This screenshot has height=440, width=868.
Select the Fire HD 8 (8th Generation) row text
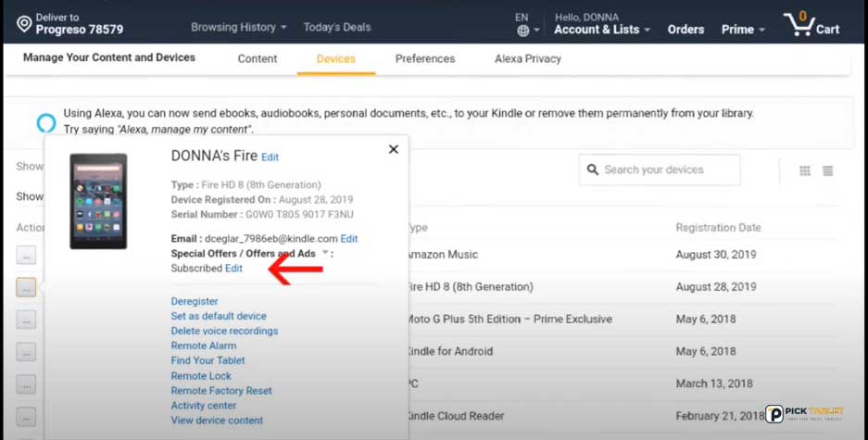click(x=471, y=286)
